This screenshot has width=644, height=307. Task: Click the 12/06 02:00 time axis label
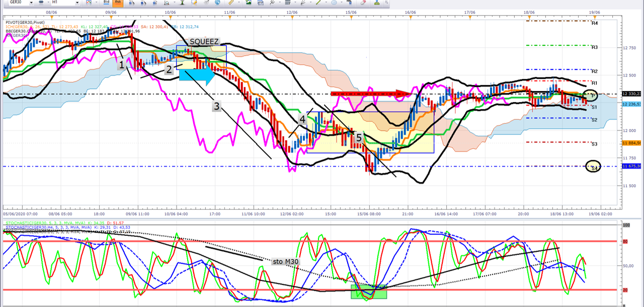(x=292, y=214)
